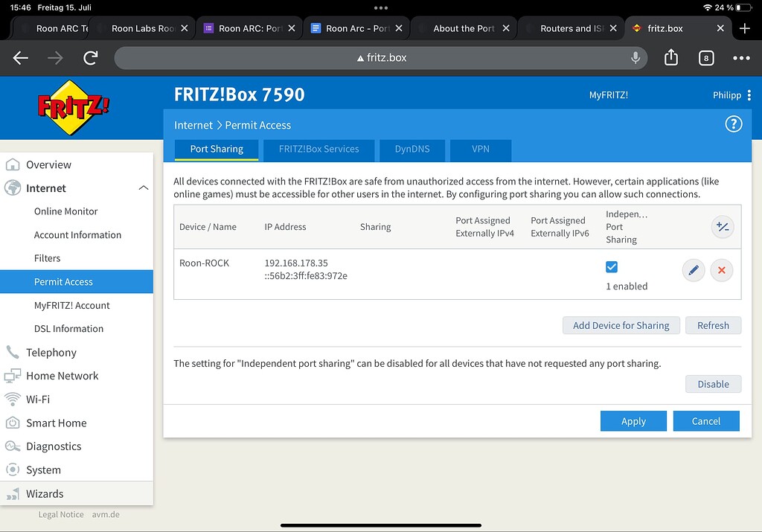Delete the Roon-ROCK sharing with red X

(722, 270)
